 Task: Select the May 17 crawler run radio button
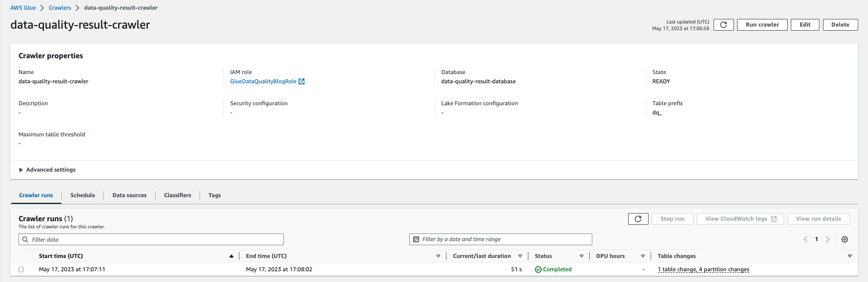[21, 269]
